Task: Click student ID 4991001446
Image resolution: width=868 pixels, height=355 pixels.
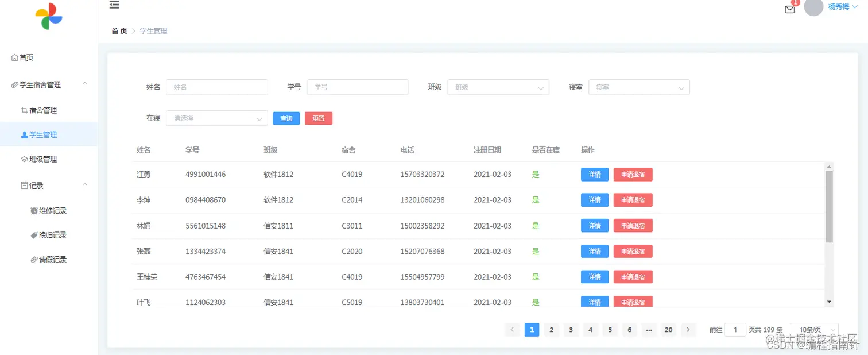Action: 206,174
